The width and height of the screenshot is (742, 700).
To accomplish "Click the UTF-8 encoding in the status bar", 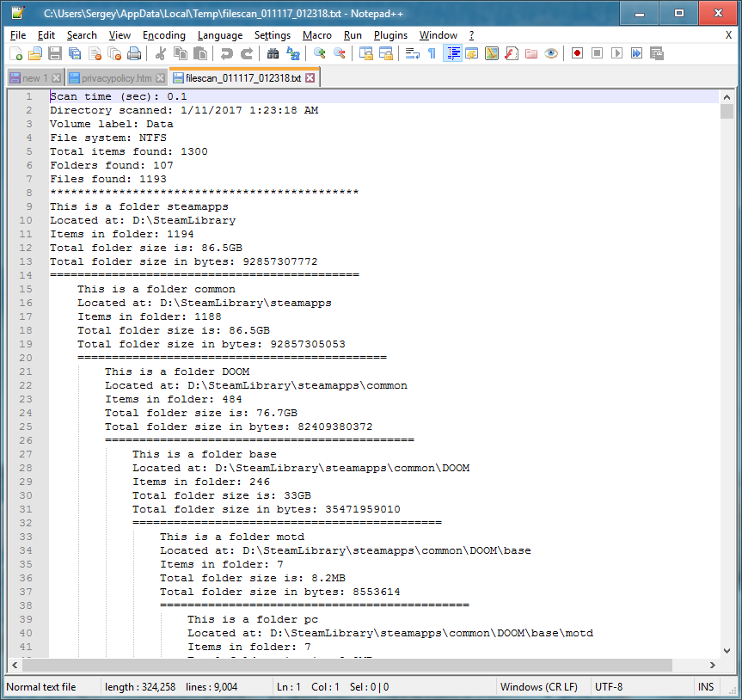I will 609,687.
